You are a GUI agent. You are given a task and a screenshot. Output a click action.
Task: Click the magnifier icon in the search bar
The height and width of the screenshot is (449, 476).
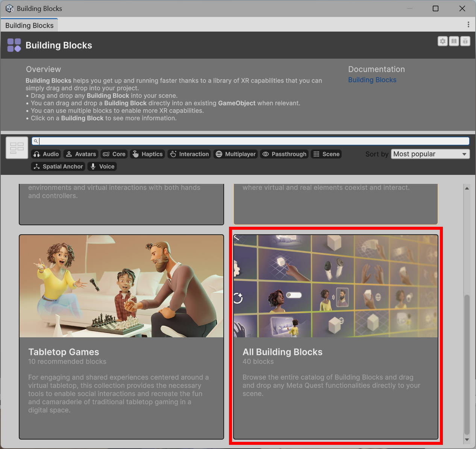[x=36, y=141]
